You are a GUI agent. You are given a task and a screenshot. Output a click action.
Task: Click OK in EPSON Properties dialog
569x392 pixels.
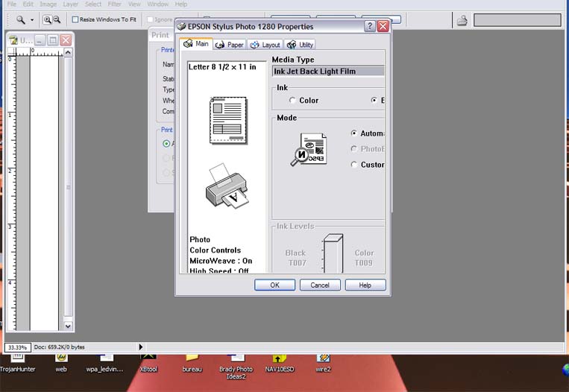point(274,285)
